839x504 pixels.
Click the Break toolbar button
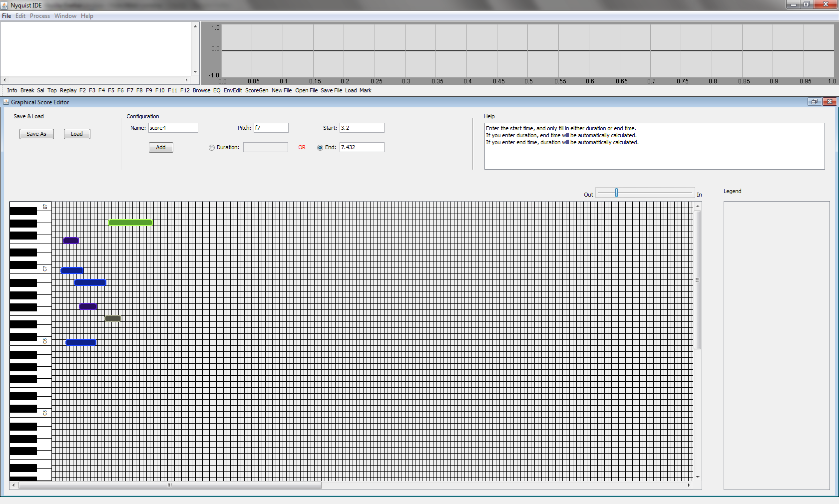27,90
